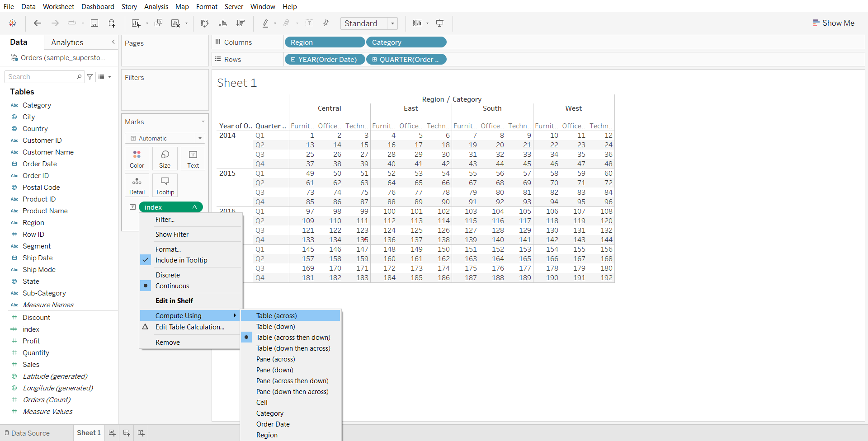Click the Sort ascending toolbar icon
This screenshot has height=441, width=868.
click(x=222, y=23)
